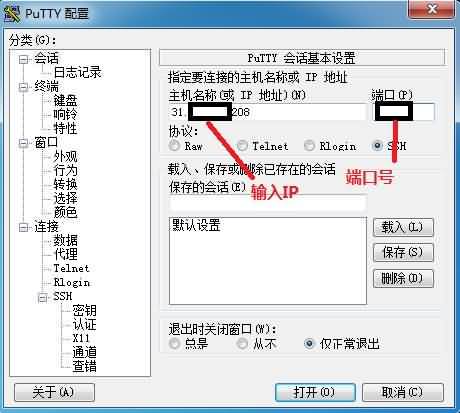Viewport: 460px width, 413px height.
Task: Select 默认设置 in the sessions list
Action: pyautogui.click(x=196, y=226)
